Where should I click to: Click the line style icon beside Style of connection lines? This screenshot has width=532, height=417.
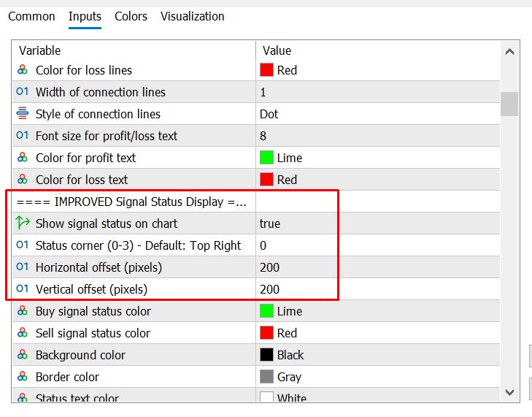pos(23,113)
